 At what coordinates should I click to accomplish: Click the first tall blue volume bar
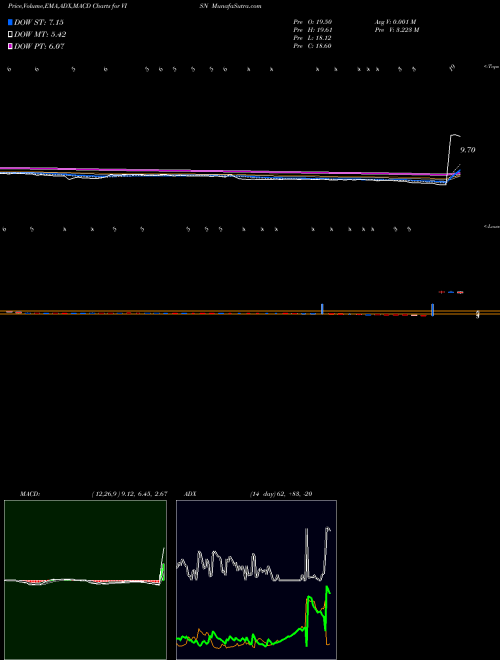click(x=322, y=309)
